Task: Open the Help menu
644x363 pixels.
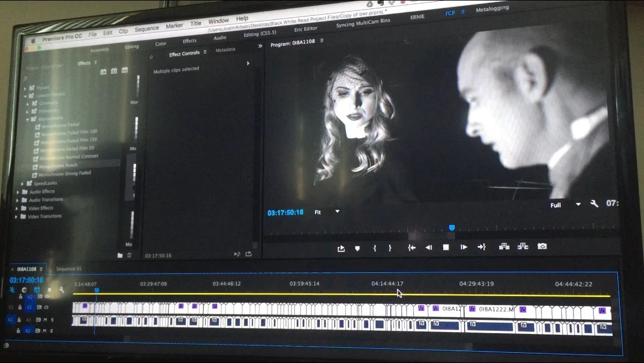Action: coord(242,19)
